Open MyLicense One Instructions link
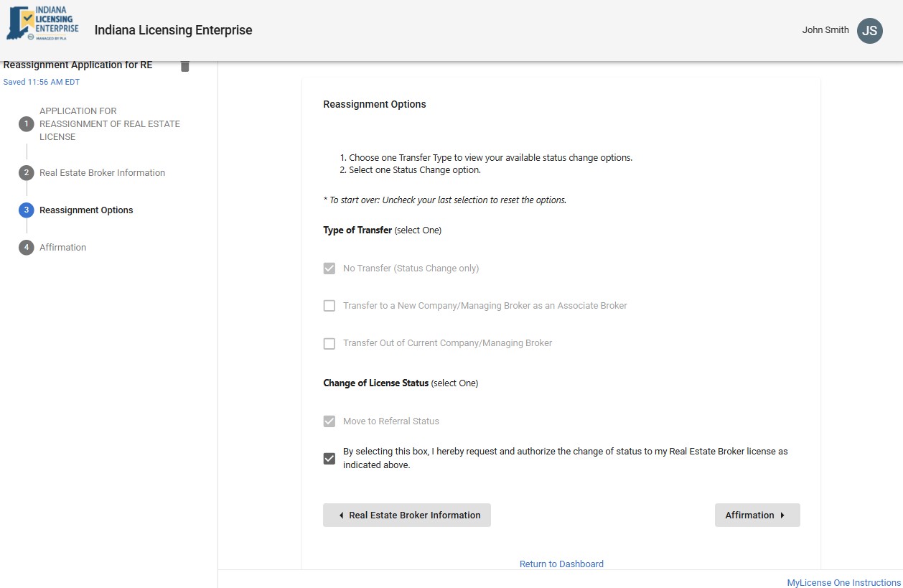Screen dimensions: 903x588 coord(843,583)
